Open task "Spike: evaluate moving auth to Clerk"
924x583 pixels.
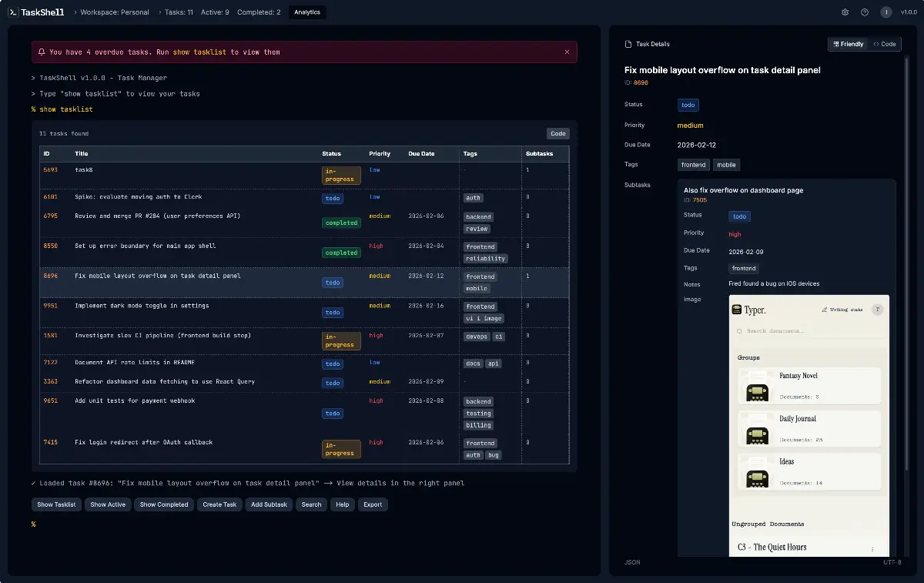(139, 197)
